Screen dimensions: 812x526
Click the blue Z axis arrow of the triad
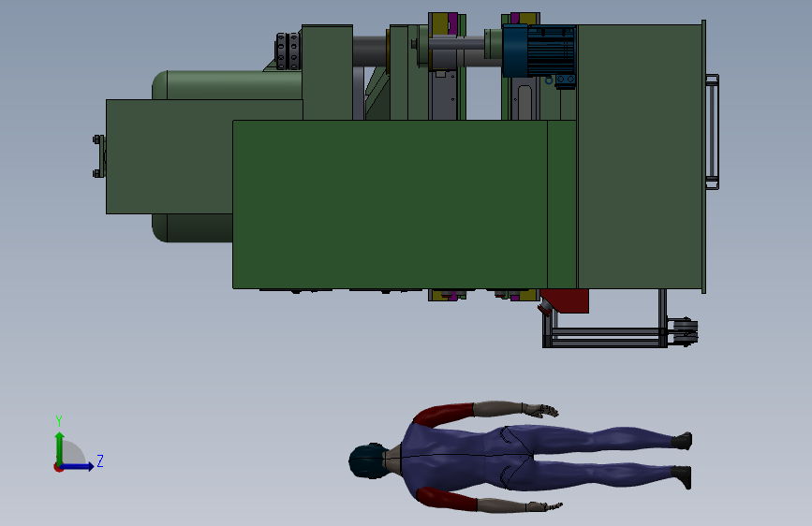(x=78, y=466)
